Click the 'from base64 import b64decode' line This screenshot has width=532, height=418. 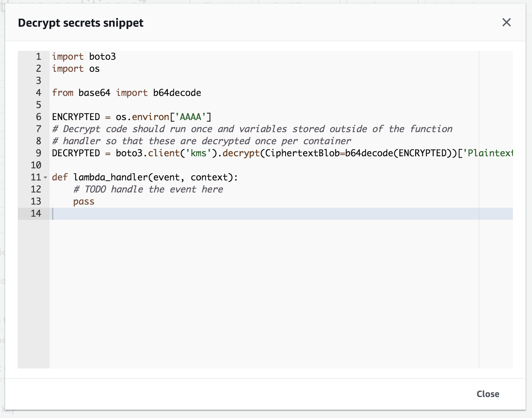(x=127, y=93)
